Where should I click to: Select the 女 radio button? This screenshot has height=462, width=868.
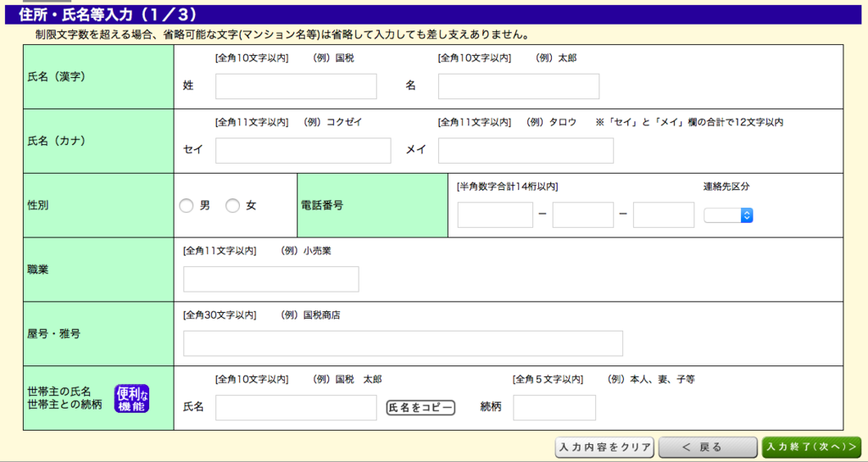232,206
